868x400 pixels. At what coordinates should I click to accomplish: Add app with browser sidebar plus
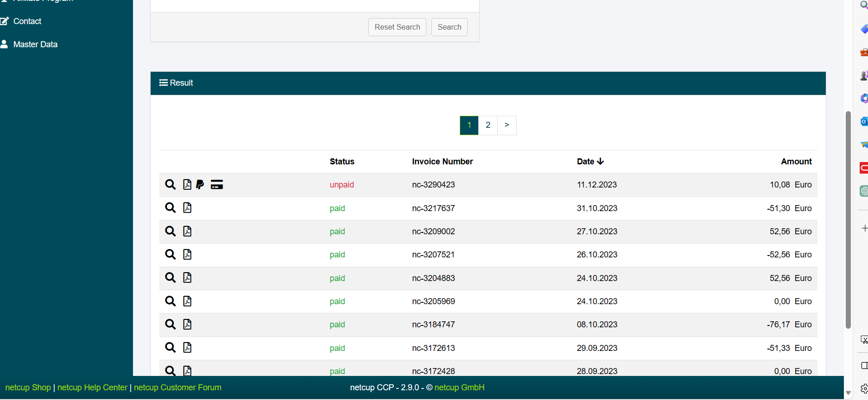864,228
